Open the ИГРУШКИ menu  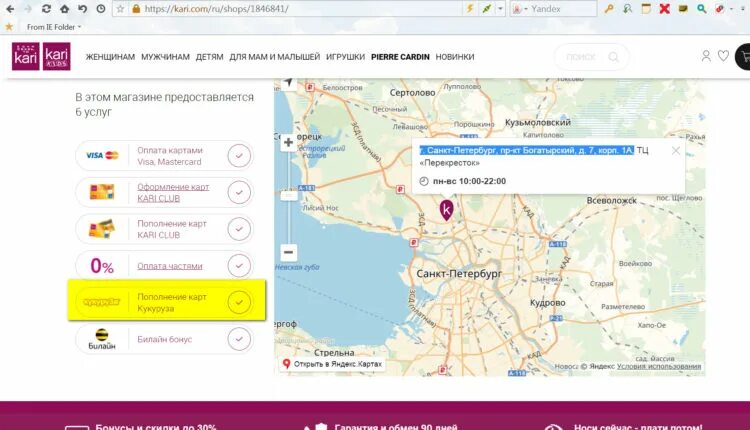coord(345,57)
